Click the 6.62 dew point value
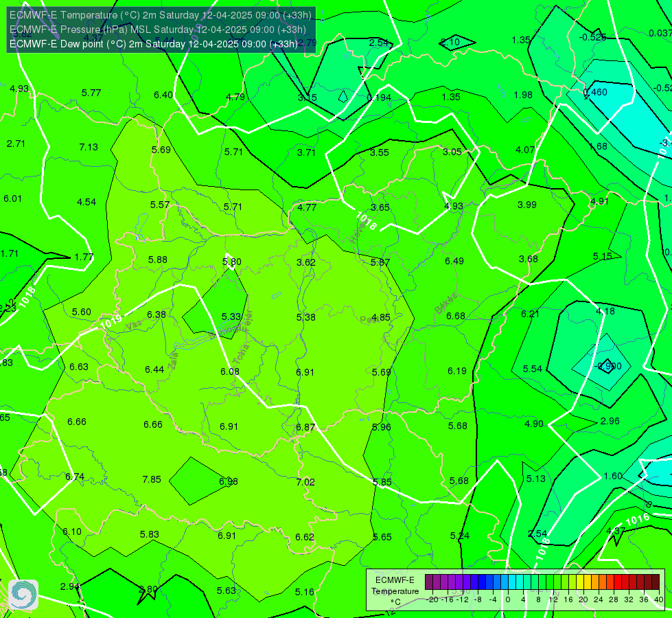 (x=305, y=537)
